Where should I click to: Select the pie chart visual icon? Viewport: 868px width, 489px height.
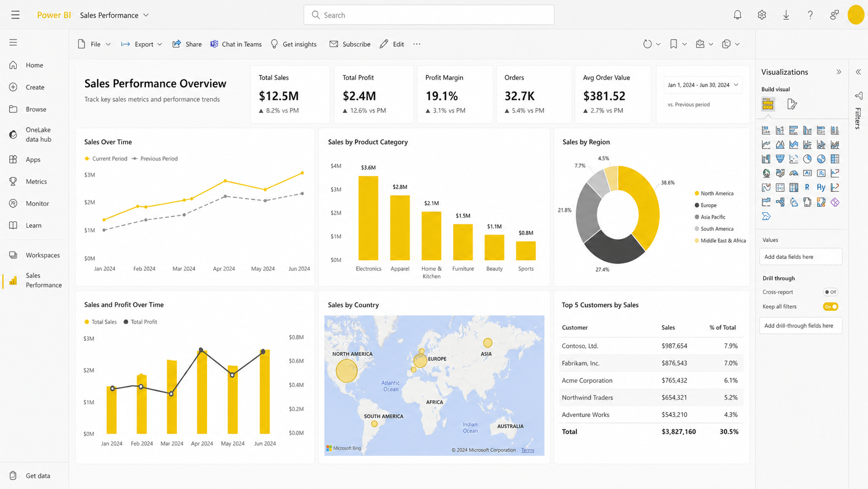pyautogui.click(x=807, y=159)
